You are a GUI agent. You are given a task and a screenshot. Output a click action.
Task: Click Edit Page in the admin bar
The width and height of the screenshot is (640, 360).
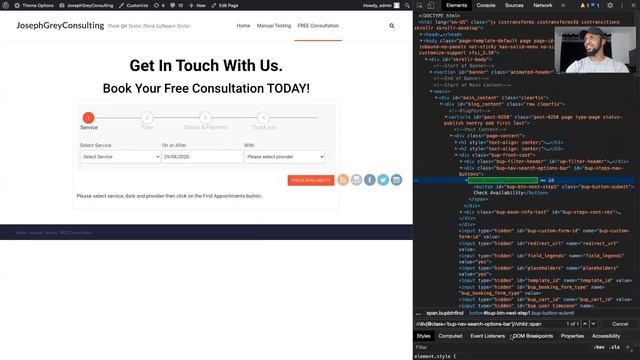pyautogui.click(x=225, y=5)
